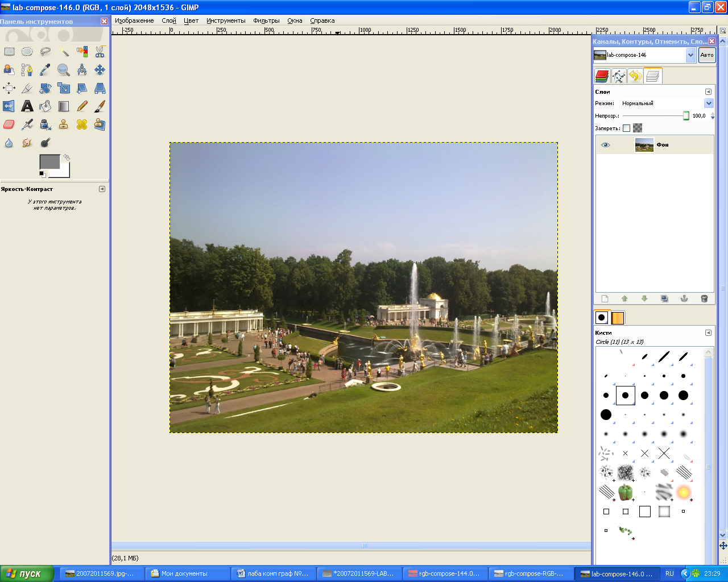Select the Eraser tool
The image size is (728, 582).
9,124
